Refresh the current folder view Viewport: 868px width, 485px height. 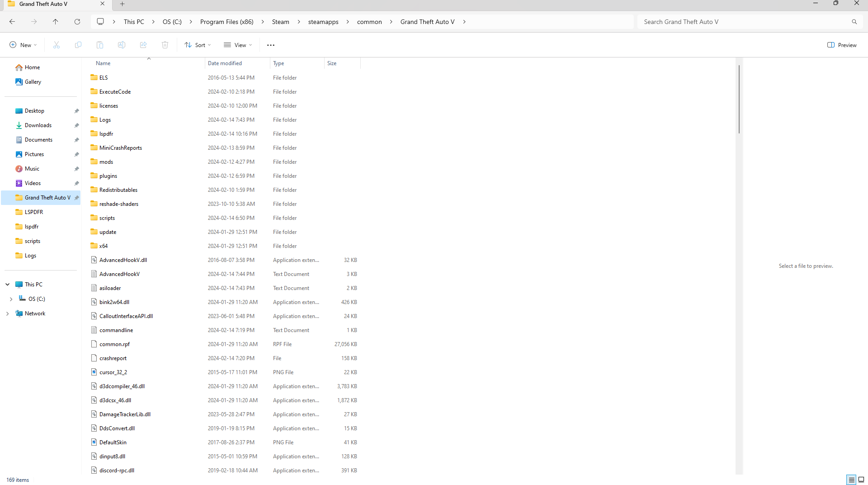click(77, 22)
